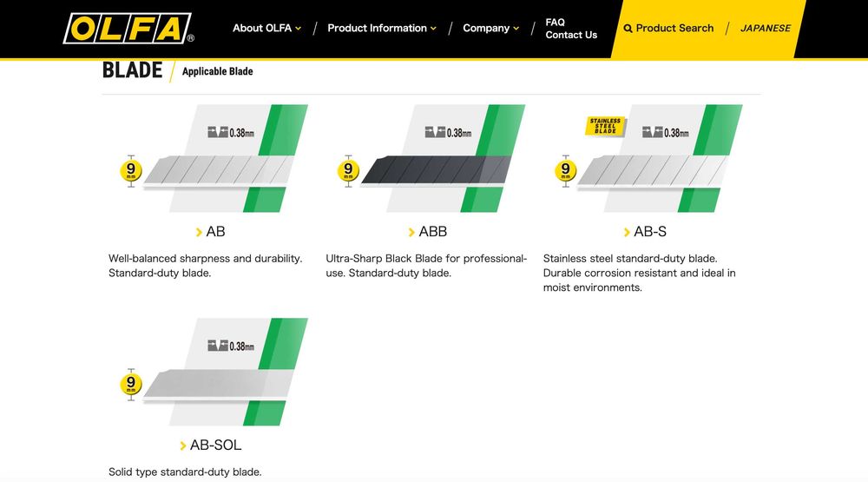Viewport: 868px width, 482px height.
Task: Click the OLFA logo in the header
Action: point(128,29)
